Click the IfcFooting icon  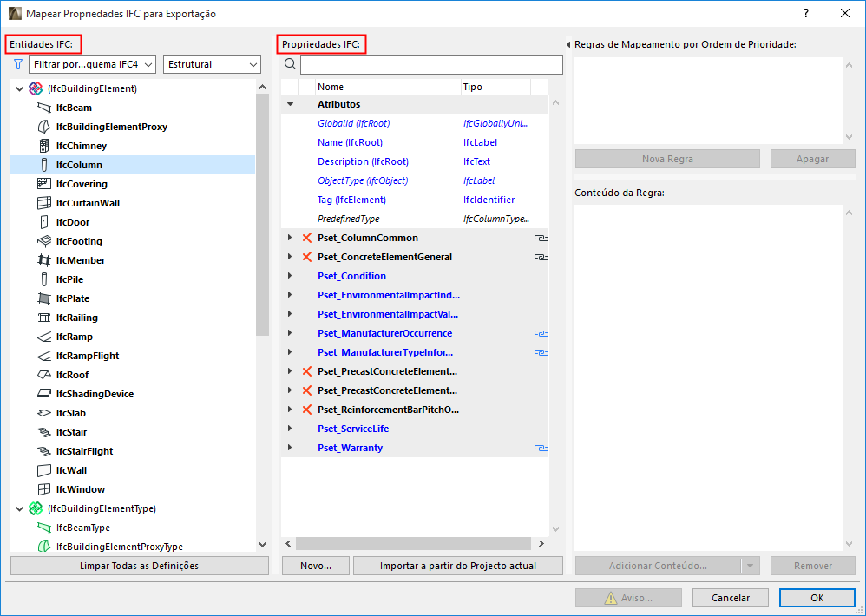(x=43, y=241)
